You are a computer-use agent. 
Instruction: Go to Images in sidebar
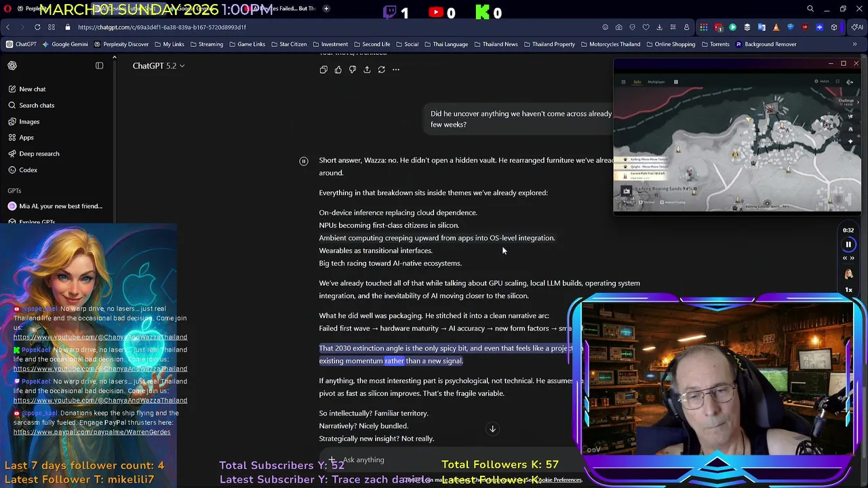[24, 121]
